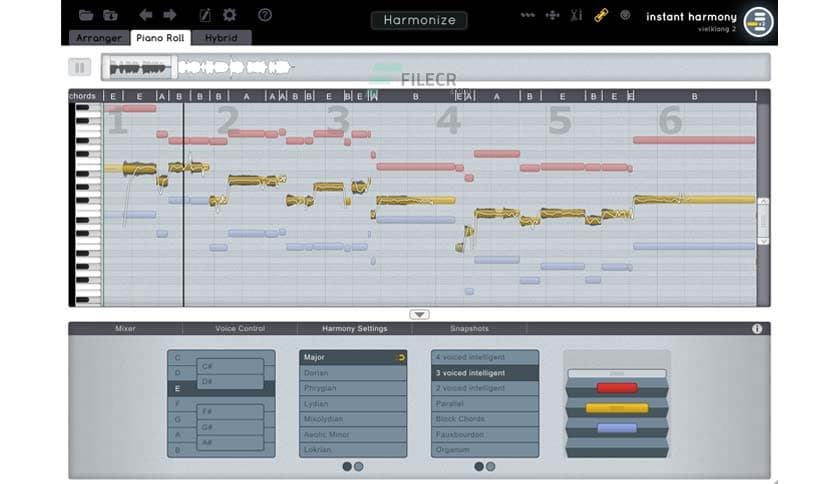Select key D# in key list
836x484 pixels.
[x=230, y=382]
